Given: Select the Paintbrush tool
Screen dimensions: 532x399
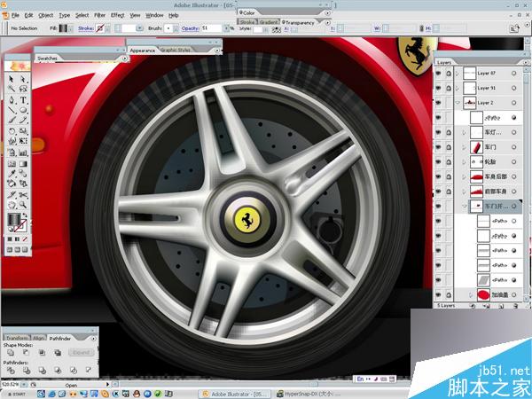Looking at the screenshot, I should point(12,120).
